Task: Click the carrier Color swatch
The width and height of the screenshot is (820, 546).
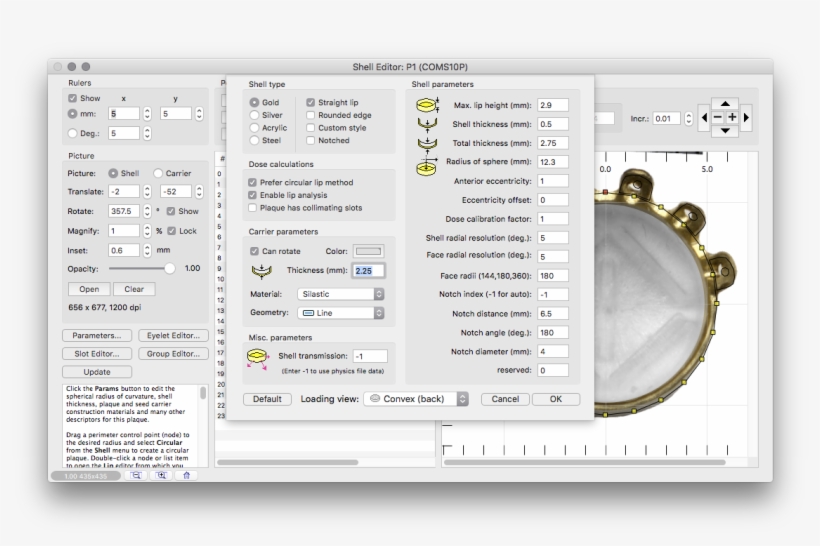Action: coord(368,251)
